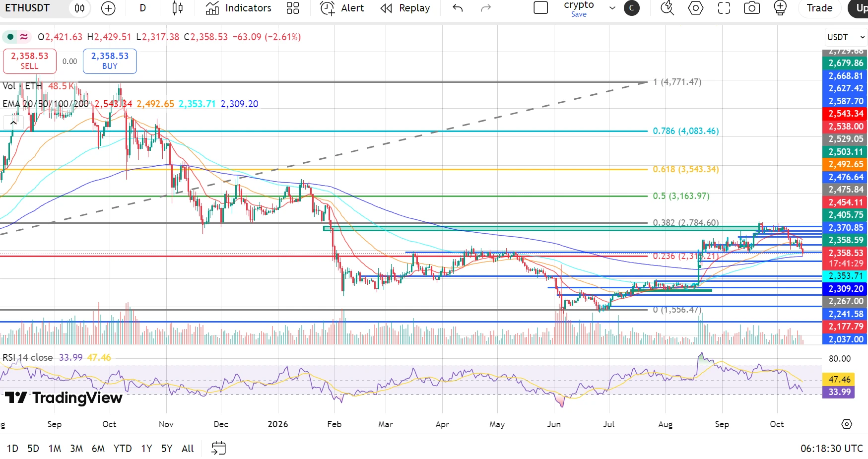This screenshot has height=459, width=868.
Task: Open the candlestick chart type selector
Action: (x=177, y=8)
